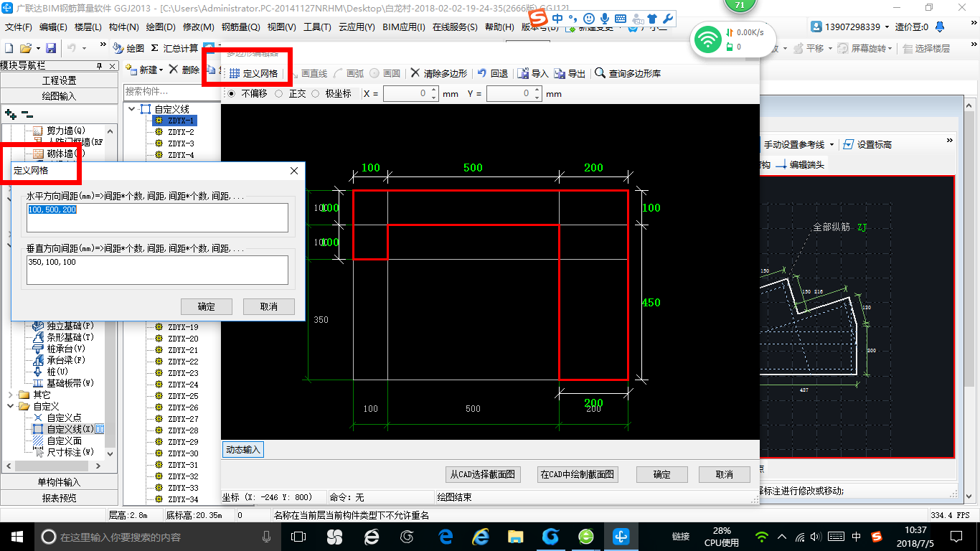Image resolution: width=980 pixels, height=551 pixels.
Task: Select 不偏移 radio option
Action: [248, 94]
